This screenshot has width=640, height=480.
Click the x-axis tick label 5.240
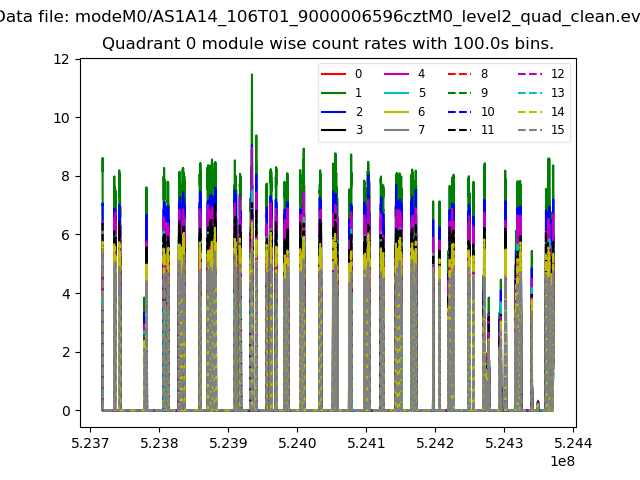pos(297,443)
